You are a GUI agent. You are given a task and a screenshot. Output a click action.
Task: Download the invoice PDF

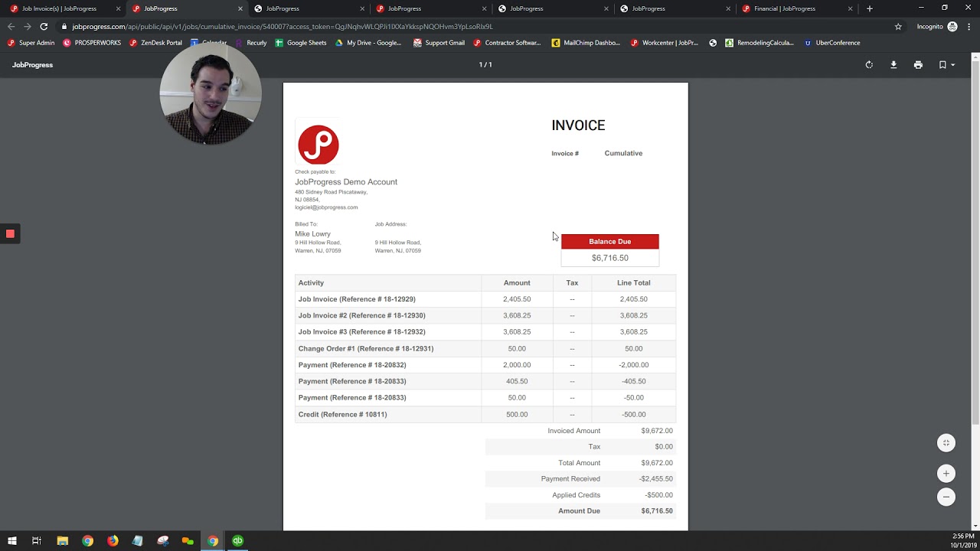(x=893, y=65)
